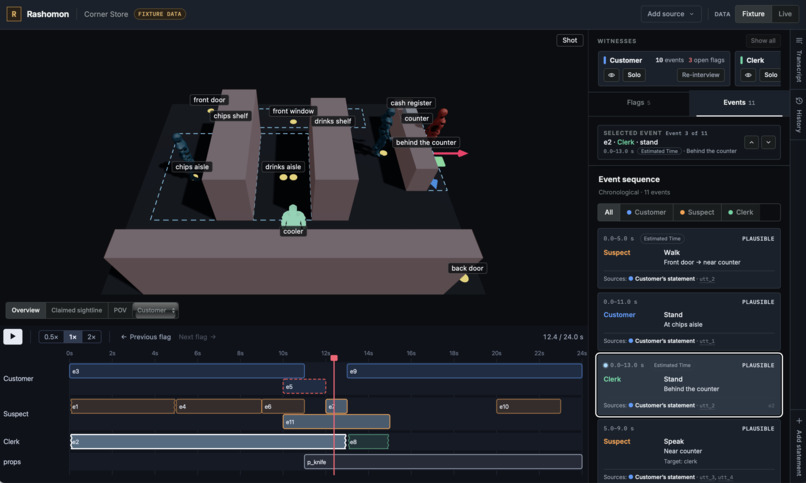Click the red playhead marker on timeline
This screenshot has height=483, width=806.
(334, 358)
